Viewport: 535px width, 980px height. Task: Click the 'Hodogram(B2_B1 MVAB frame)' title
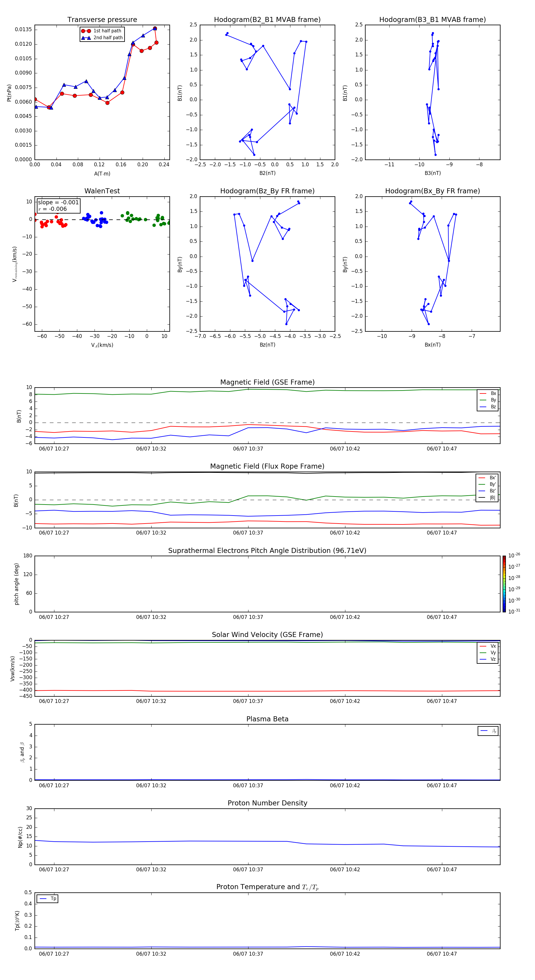[x=267, y=20]
